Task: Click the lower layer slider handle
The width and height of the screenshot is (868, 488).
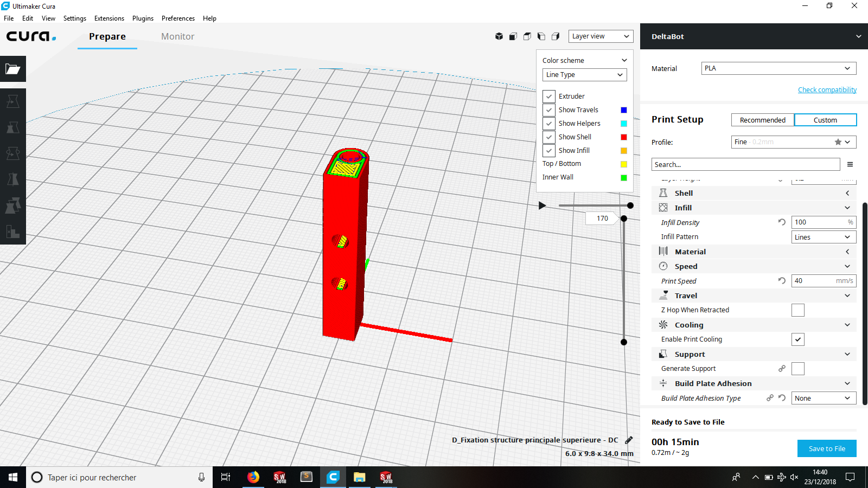Action: 624,342
